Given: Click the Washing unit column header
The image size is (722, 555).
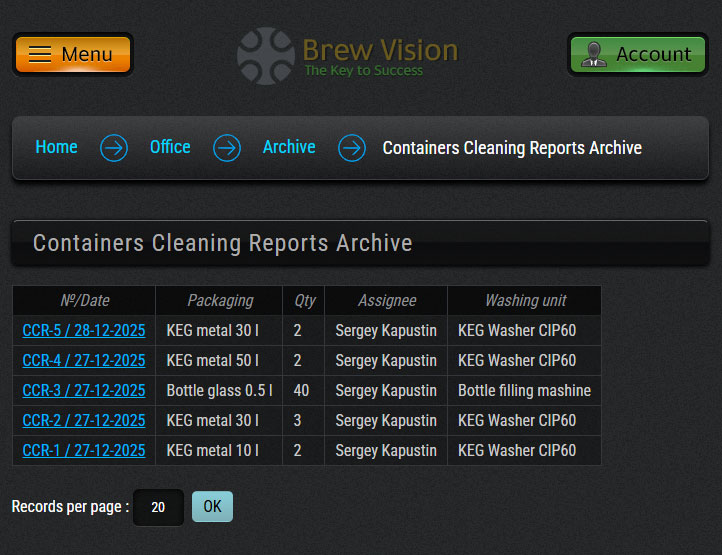Looking at the screenshot, I should (525, 300).
